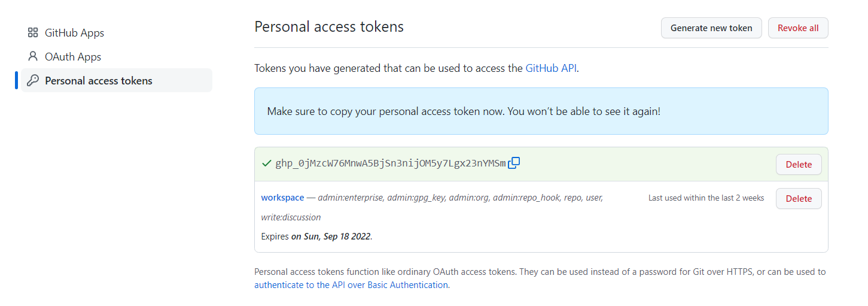Click the green checkmark beside the token
The width and height of the screenshot is (868, 306).
pyautogui.click(x=267, y=163)
